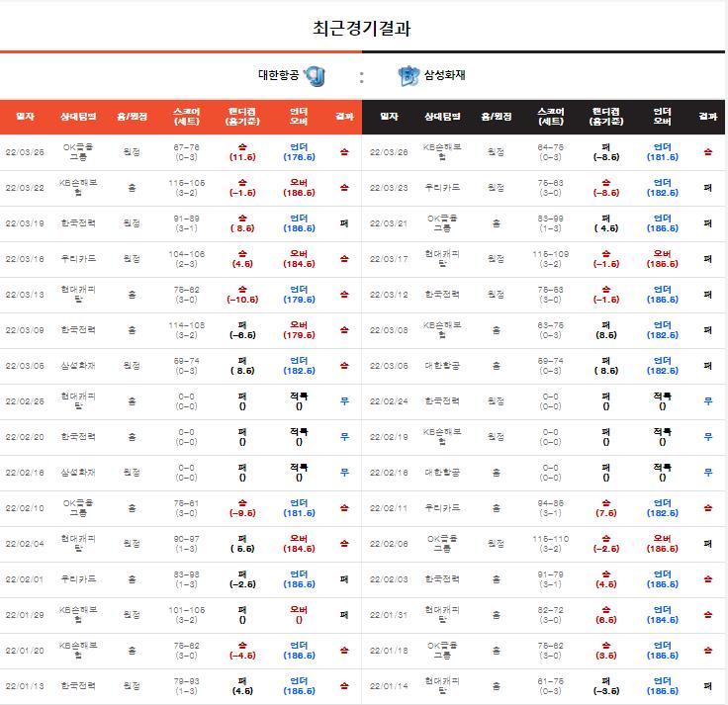Click the 22/01/29 date cell
The image size is (728, 705).
click(x=25, y=615)
